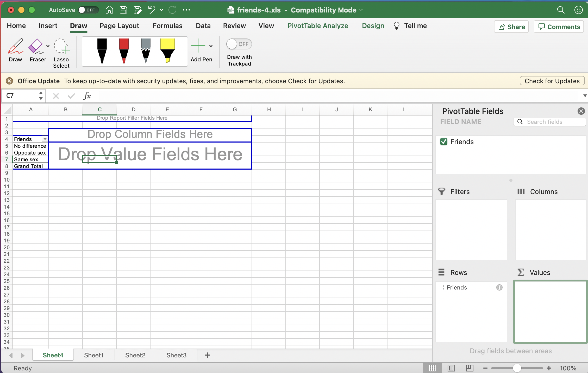This screenshot has height=373, width=588.
Task: Click the Friends row info icon
Action: point(499,287)
